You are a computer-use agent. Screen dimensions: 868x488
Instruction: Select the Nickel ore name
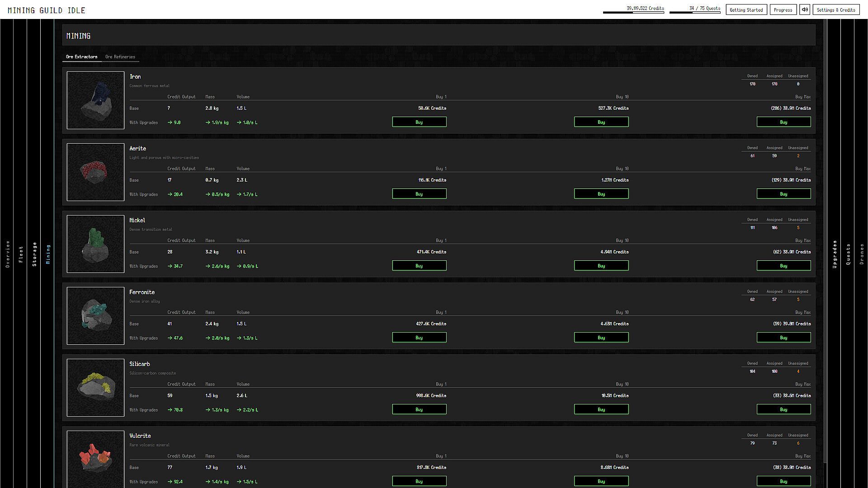[x=137, y=221]
